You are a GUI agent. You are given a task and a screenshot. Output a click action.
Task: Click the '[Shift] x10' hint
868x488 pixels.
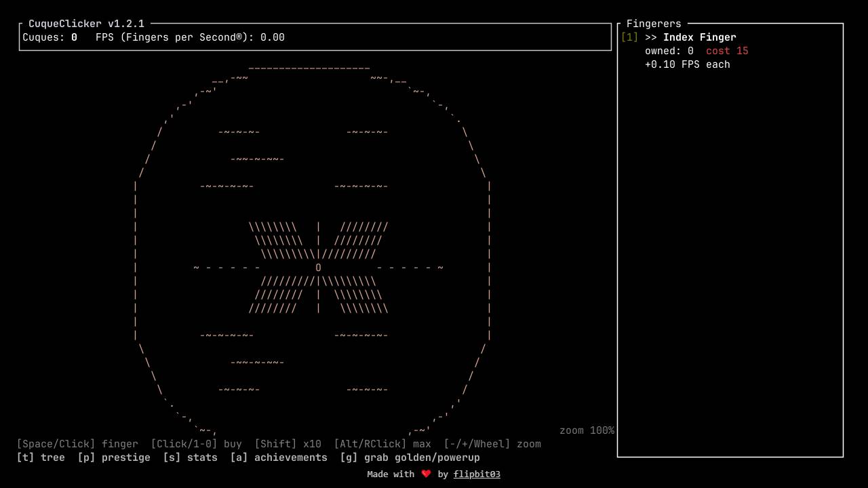click(x=288, y=444)
